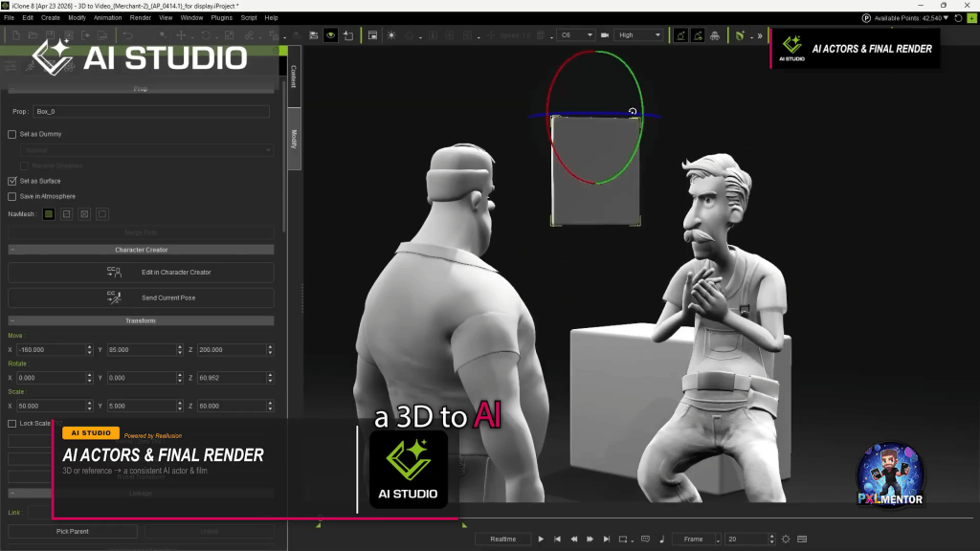Open the Plugins menu
The image size is (980, 551).
221,17
